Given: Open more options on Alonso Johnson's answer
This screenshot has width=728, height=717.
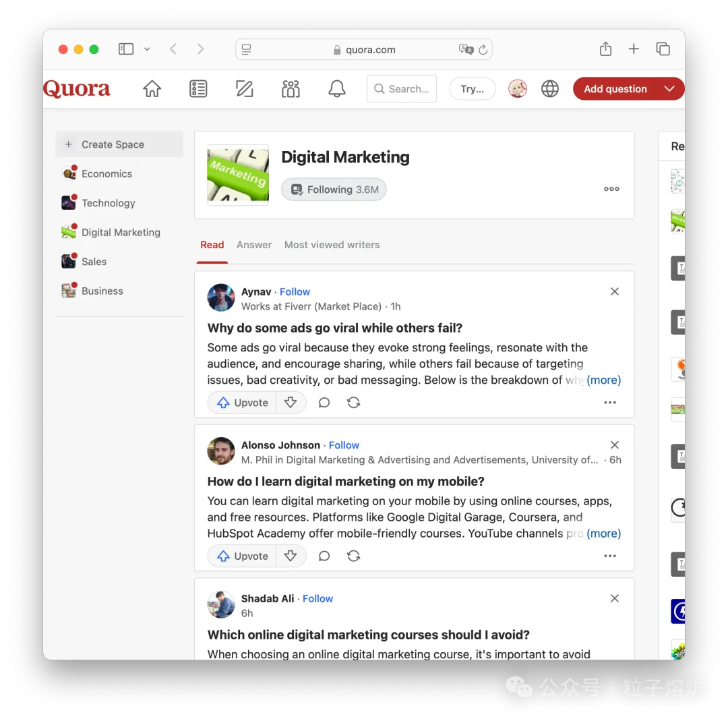Looking at the screenshot, I should click(x=610, y=556).
